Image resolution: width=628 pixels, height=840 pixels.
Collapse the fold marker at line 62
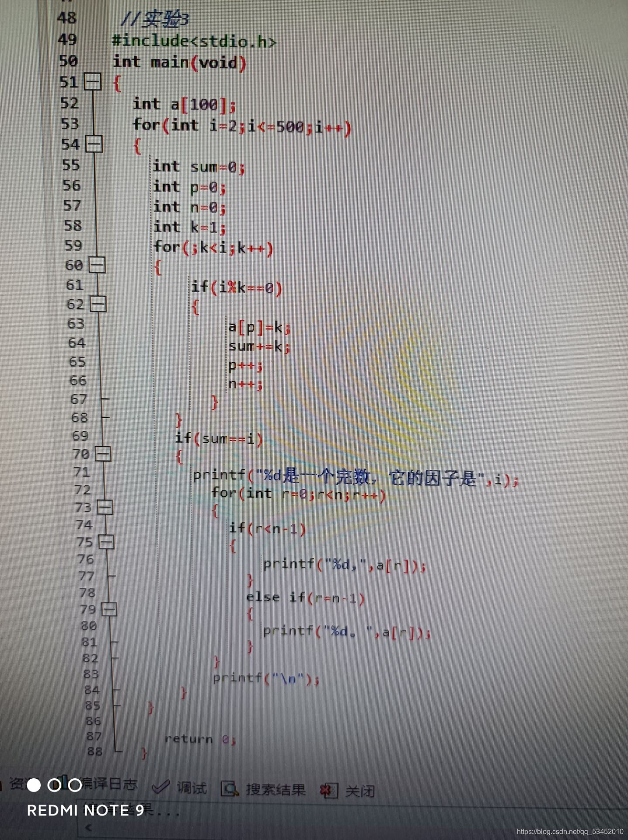98,304
